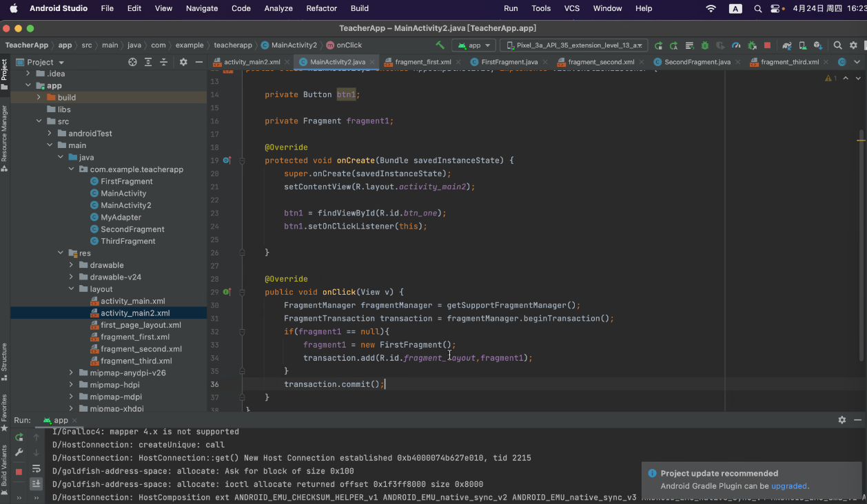Open the Resource Manager side tab

point(4,138)
